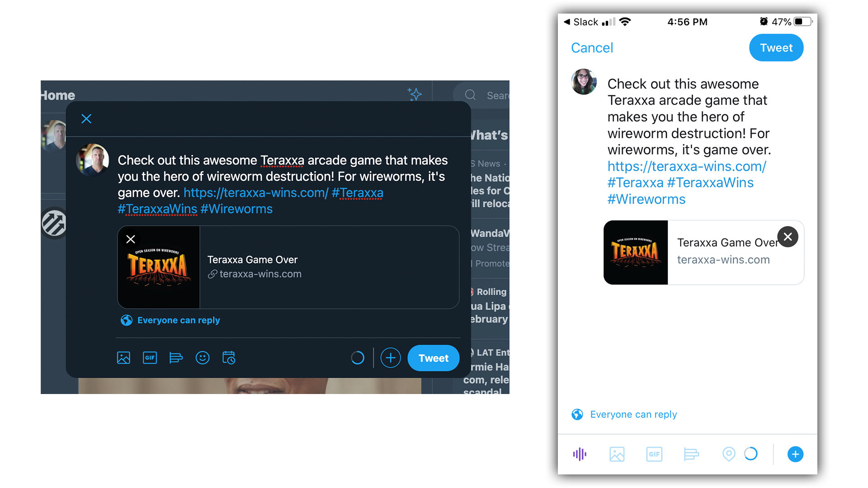The image size is (868, 488).
Task: Open the striped arrow account avatar in the feed
Action: click(54, 223)
